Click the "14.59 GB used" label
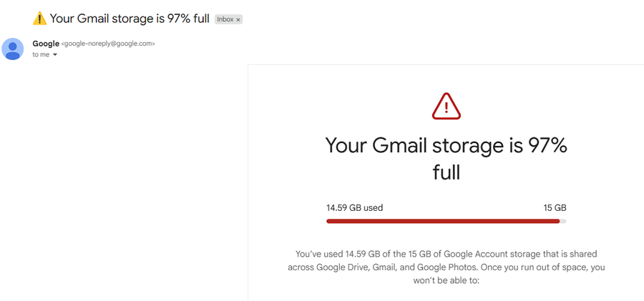The image size is (644, 301). 354,208
